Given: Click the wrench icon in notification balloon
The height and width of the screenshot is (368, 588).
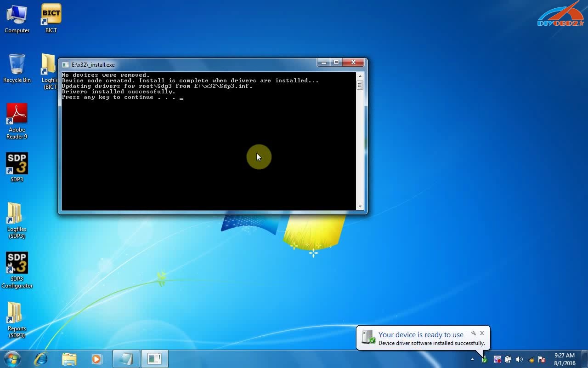Looking at the screenshot, I should coord(473,333).
